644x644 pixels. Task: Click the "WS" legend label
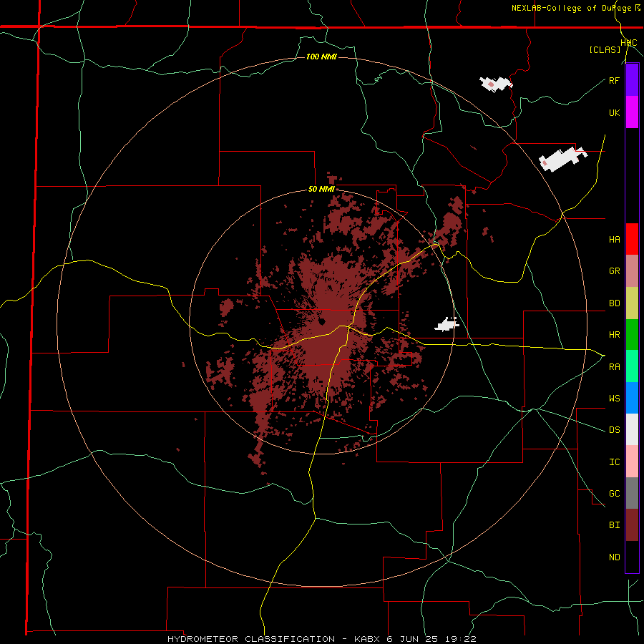point(614,399)
